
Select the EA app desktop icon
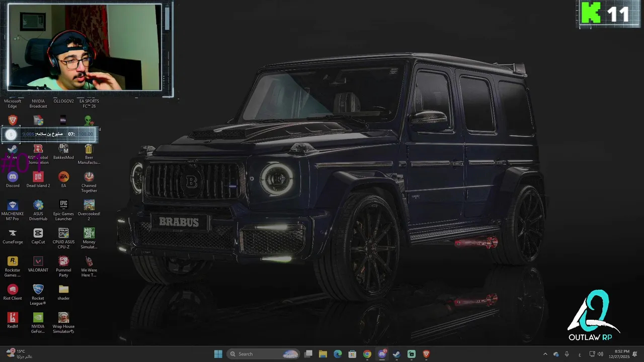coord(63,179)
